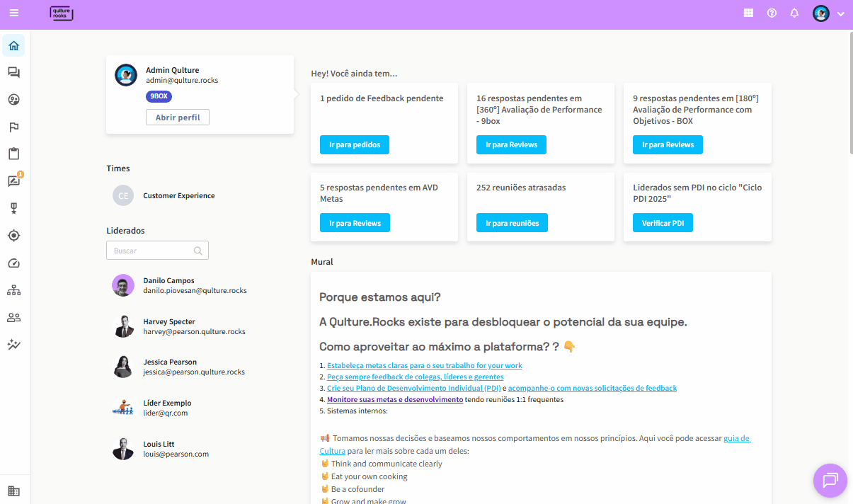The width and height of the screenshot is (853, 504).
Task: Go to Home in the sidebar
Action: (x=13, y=46)
